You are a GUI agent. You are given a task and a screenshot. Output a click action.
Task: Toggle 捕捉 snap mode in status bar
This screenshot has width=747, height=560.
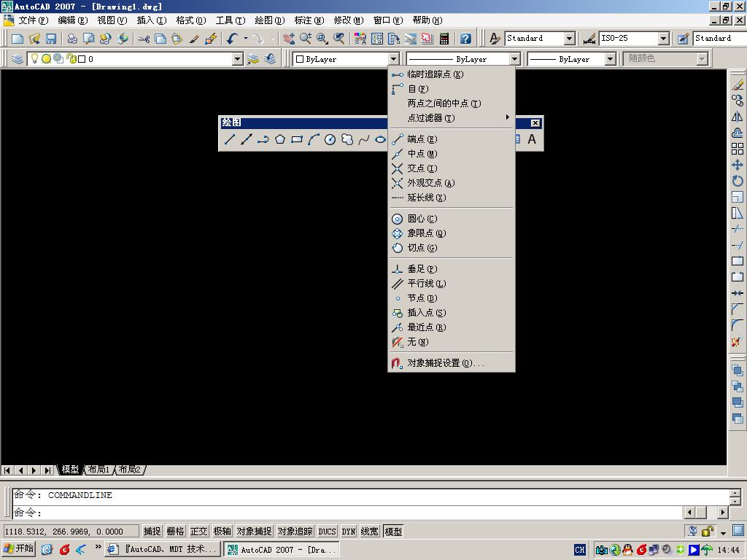click(x=152, y=531)
